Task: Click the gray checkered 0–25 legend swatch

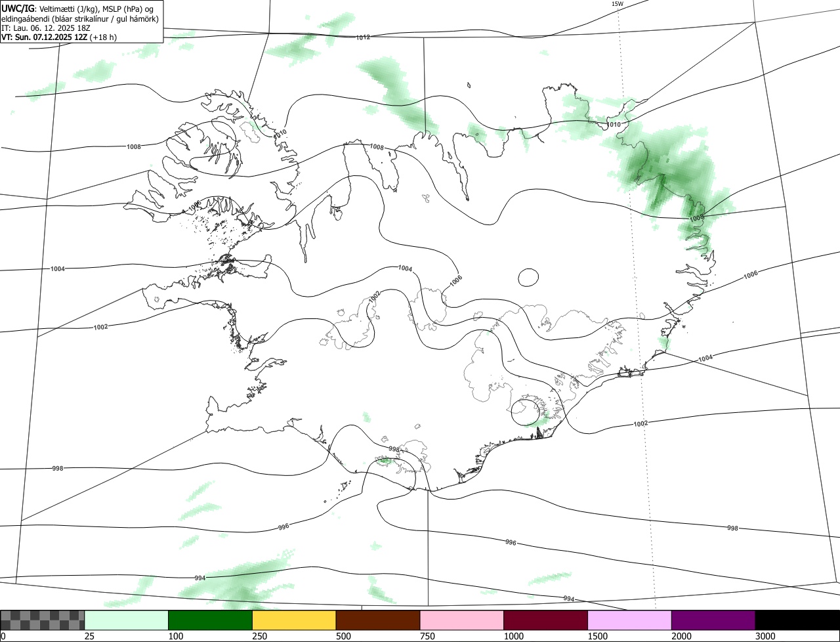Action: click(x=43, y=620)
